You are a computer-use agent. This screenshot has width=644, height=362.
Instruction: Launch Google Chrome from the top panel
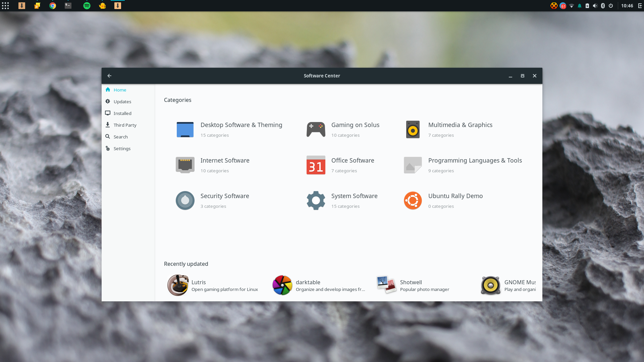(x=53, y=6)
